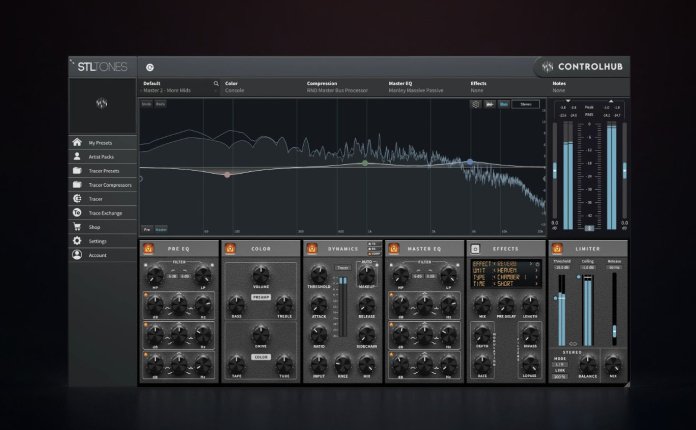Click the Effects display settings gear

click(537, 264)
